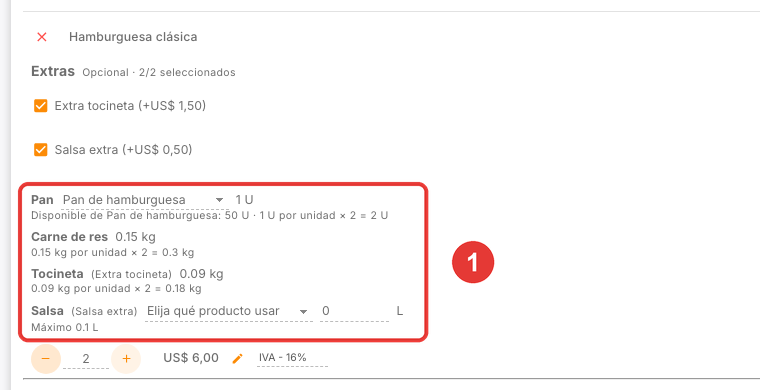Uncheck the Salsa extra checkbox
Image resolution: width=760 pixels, height=390 pixels.
tap(41, 150)
